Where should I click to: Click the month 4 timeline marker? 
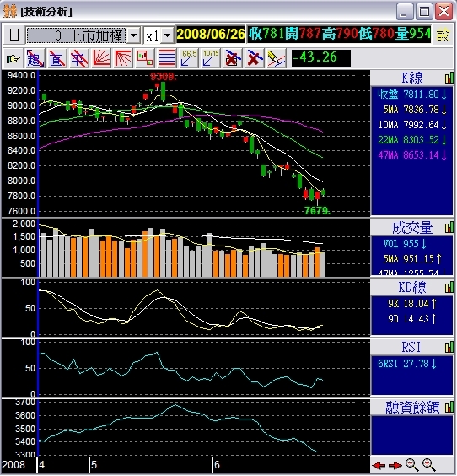(41, 465)
